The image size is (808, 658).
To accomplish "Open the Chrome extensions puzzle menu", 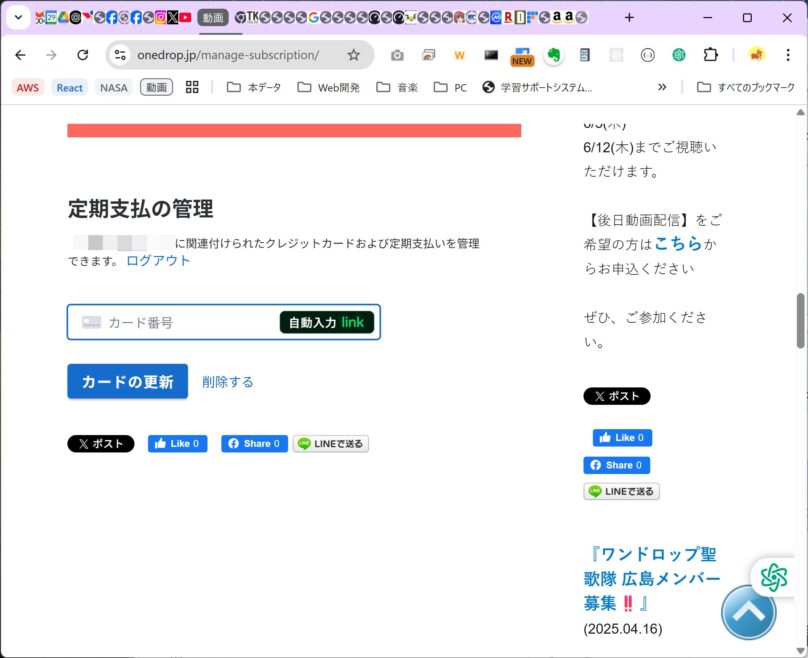I will tap(710, 55).
